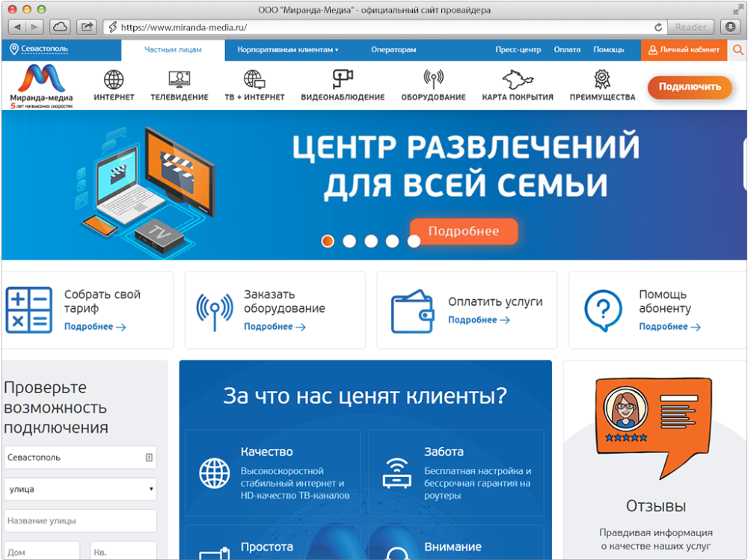Select the third banner slide dot
This screenshot has height=560, width=748.
click(370, 241)
